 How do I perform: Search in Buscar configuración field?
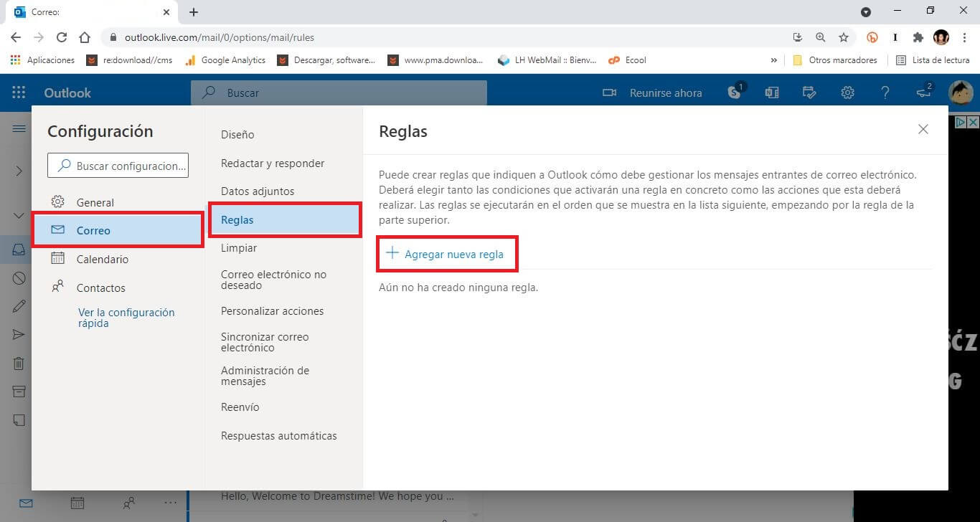coord(118,166)
